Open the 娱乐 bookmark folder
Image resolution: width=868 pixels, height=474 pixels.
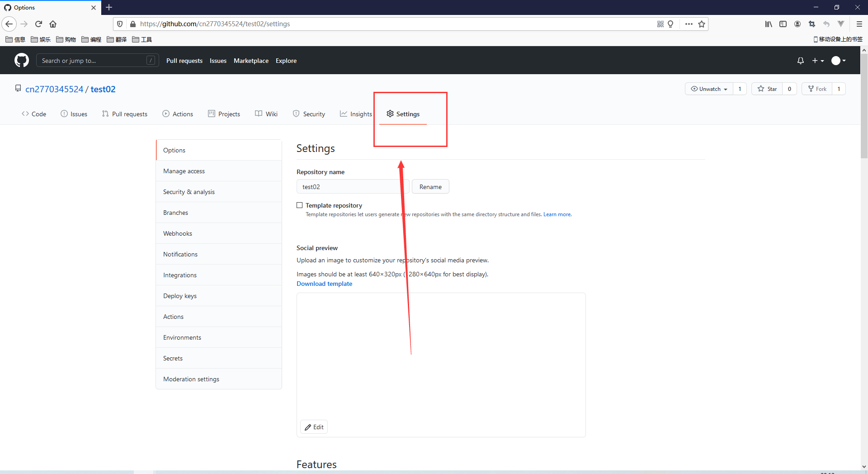coord(41,39)
